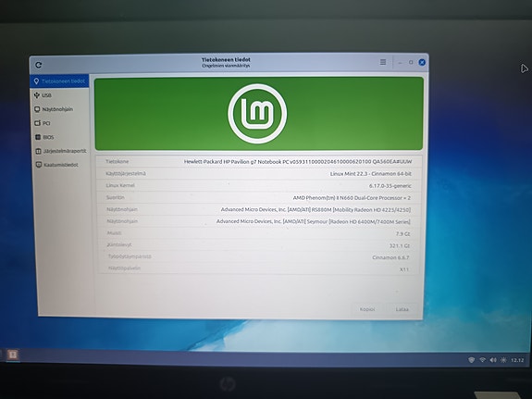532x399 pixels.
Task: Click the refresh icon in title bar
Action: pyautogui.click(x=38, y=65)
